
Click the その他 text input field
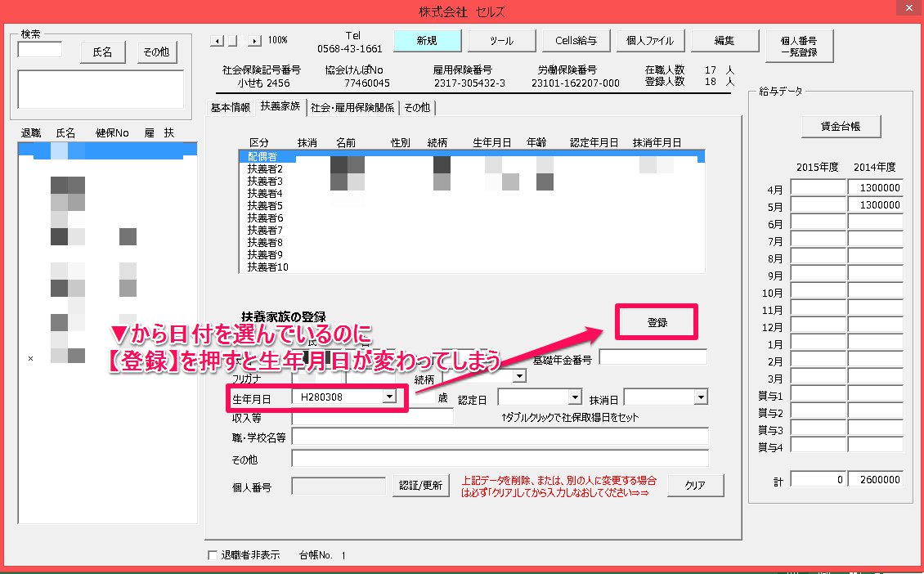500,459
